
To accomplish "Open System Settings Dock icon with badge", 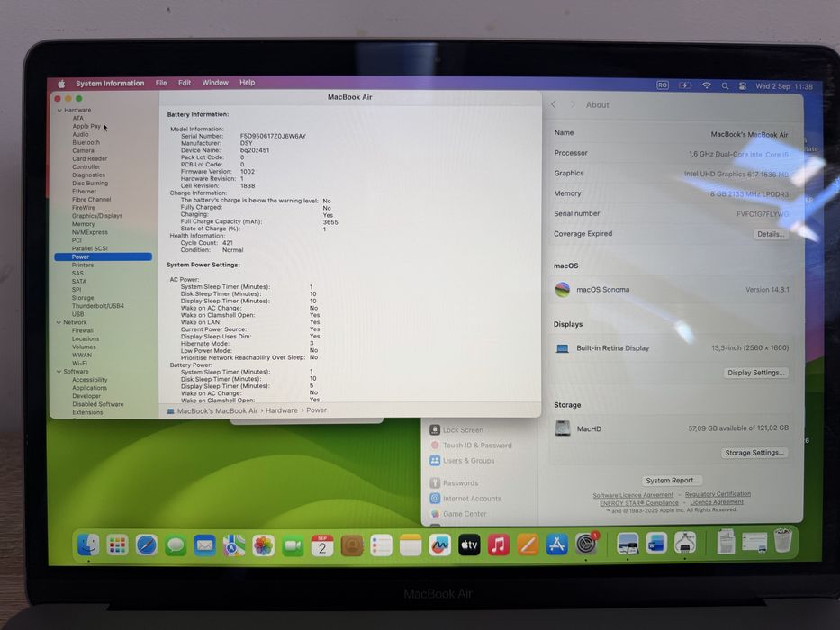I will [x=587, y=544].
